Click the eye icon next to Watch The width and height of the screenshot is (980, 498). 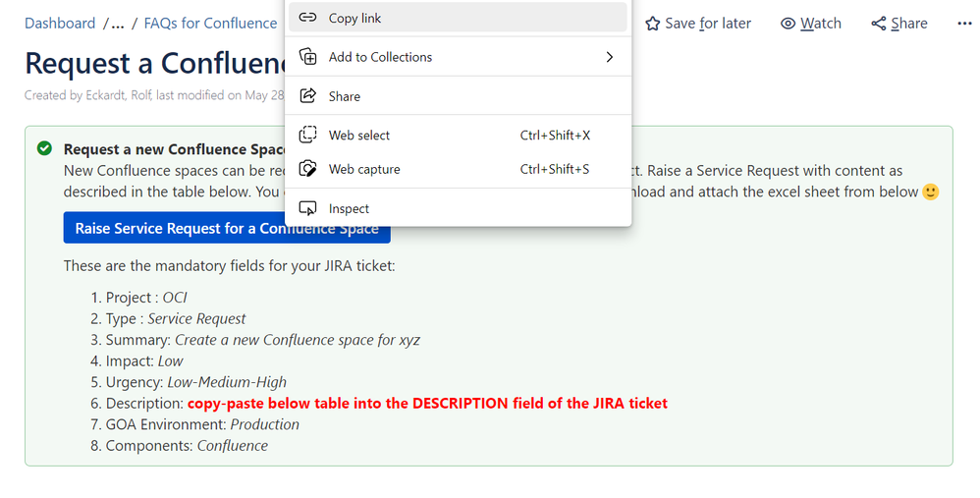pyautogui.click(x=789, y=24)
